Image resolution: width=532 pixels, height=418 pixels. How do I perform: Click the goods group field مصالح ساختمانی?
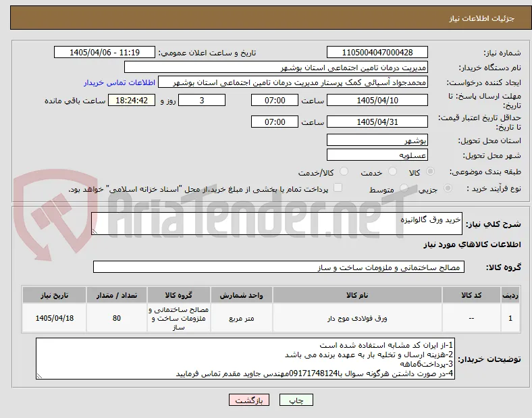pyautogui.click(x=279, y=267)
